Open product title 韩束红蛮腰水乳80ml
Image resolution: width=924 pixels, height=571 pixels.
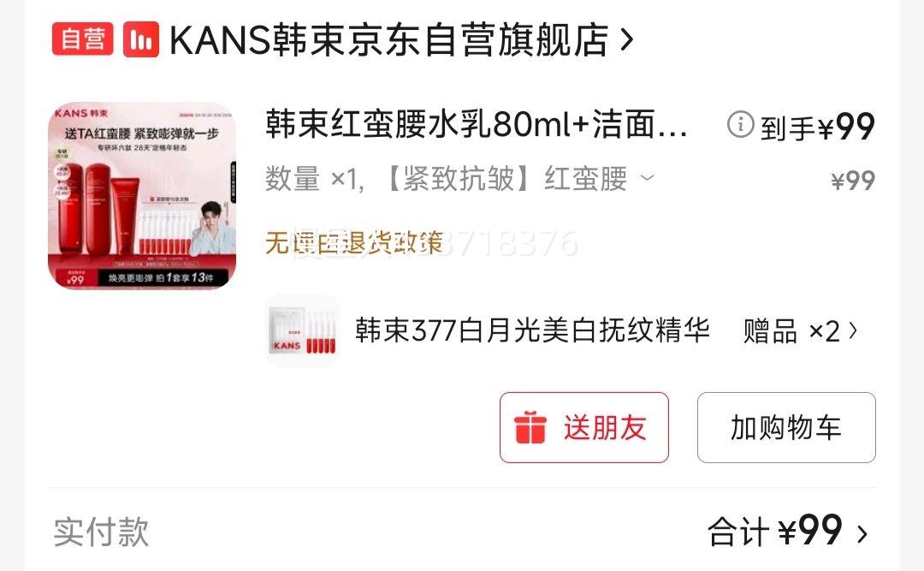(477, 124)
